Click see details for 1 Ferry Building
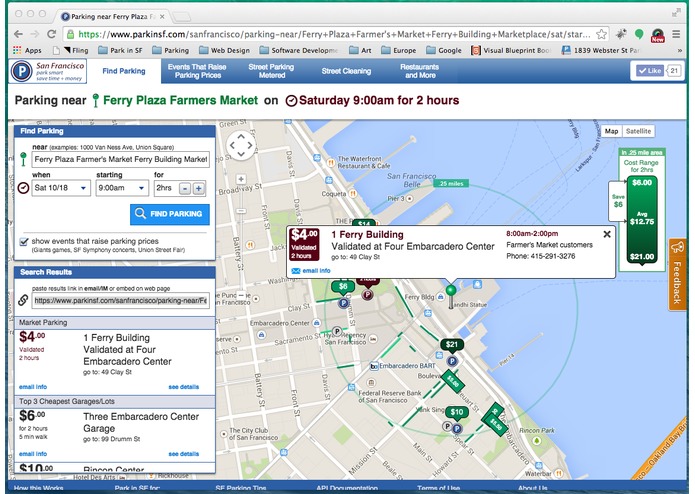 (x=184, y=387)
